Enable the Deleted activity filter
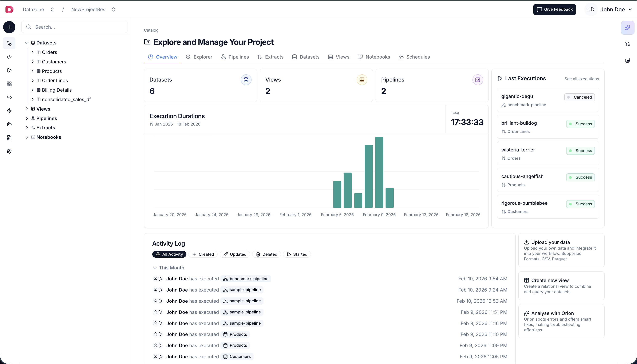The width and height of the screenshot is (637, 364). 266,254
